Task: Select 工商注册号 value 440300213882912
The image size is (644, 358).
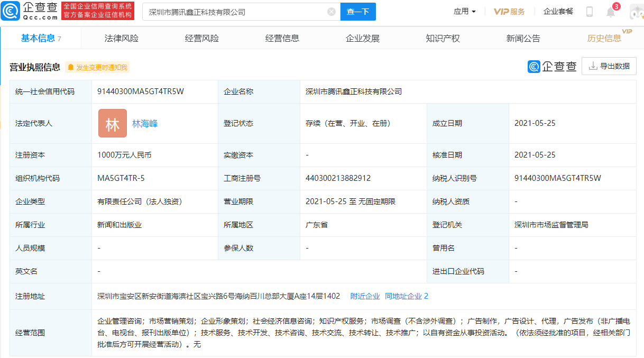Action: click(x=338, y=178)
